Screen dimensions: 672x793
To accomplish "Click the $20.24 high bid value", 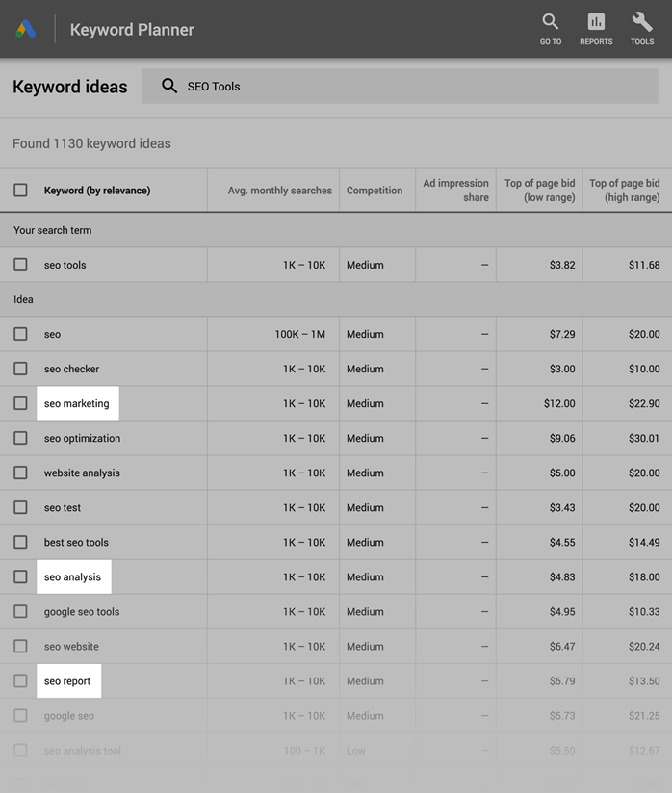I will click(644, 647).
